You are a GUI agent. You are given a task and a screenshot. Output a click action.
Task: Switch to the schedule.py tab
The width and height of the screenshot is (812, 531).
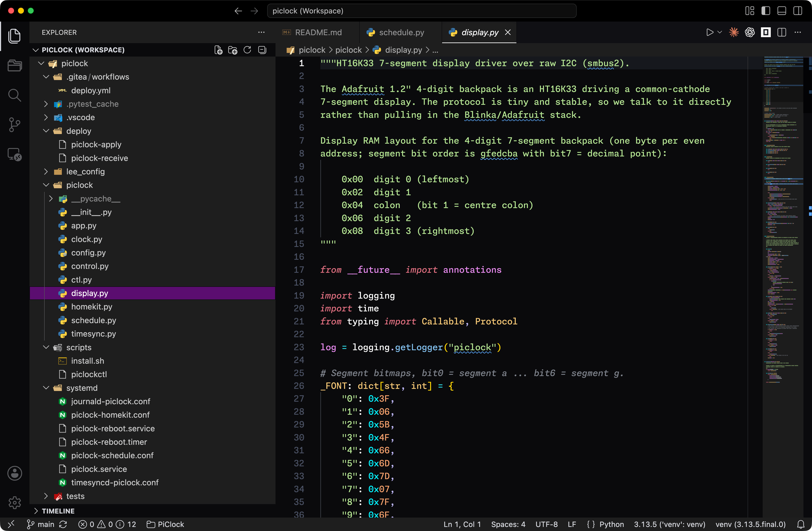point(401,32)
